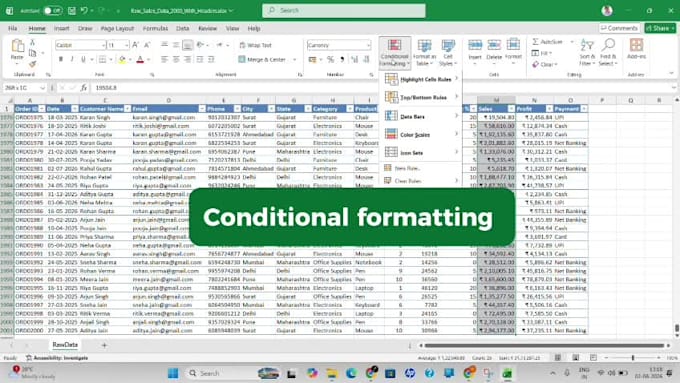Click the Find & Select magnifier icon
The image size is (680, 383).
608,45
